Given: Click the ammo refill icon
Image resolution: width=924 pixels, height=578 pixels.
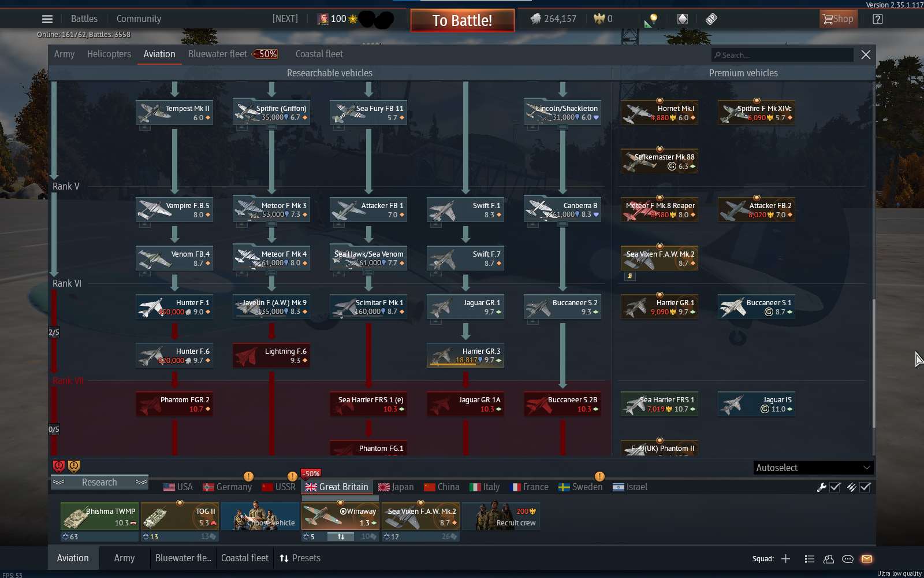Looking at the screenshot, I should (x=851, y=487).
